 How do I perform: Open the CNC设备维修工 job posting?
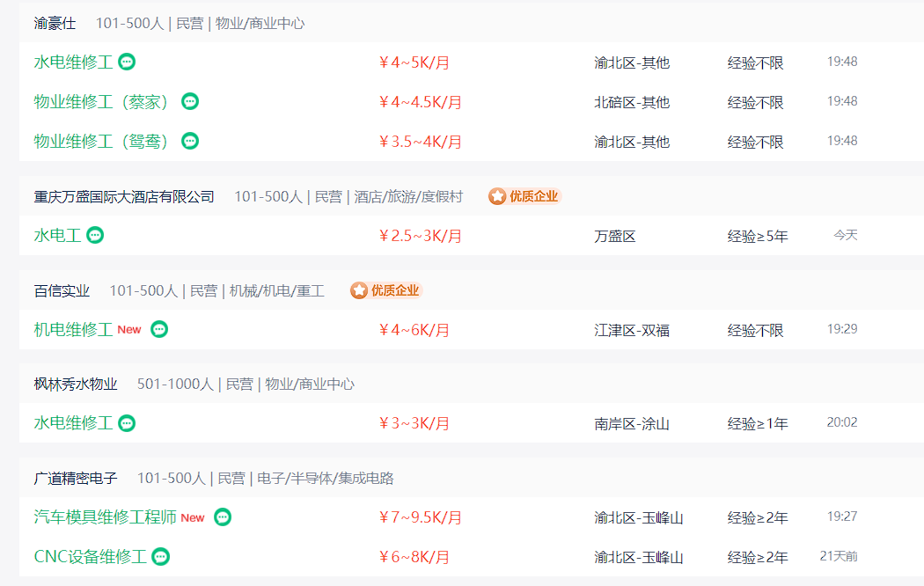(x=90, y=557)
